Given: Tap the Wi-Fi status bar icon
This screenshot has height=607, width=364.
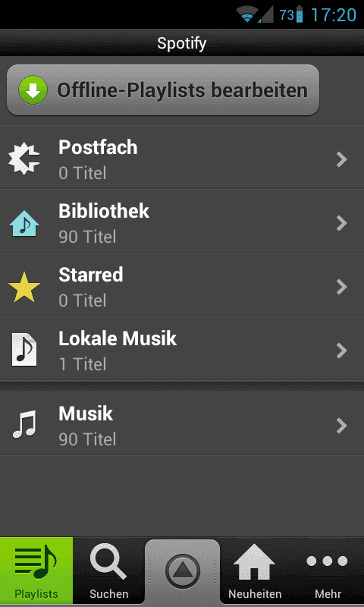Looking at the screenshot, I should pyautogui.click(x=246, y=15).
